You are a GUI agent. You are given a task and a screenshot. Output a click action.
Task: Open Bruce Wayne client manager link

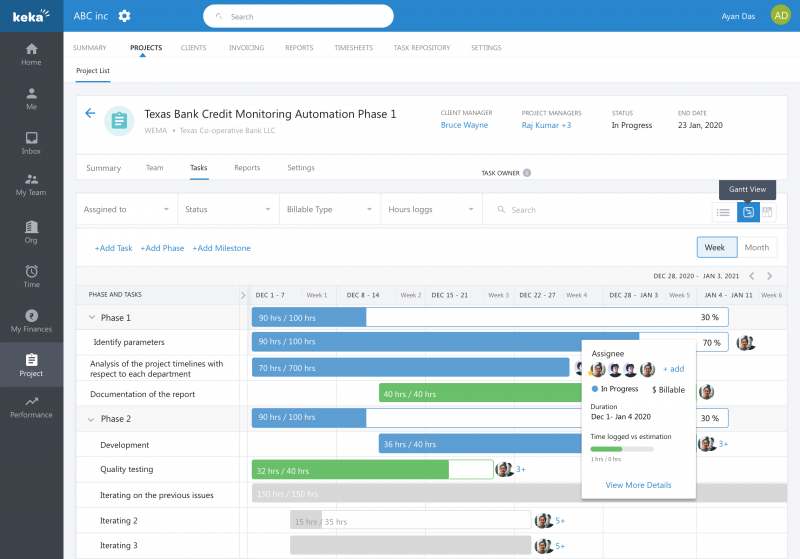[464, 125]
